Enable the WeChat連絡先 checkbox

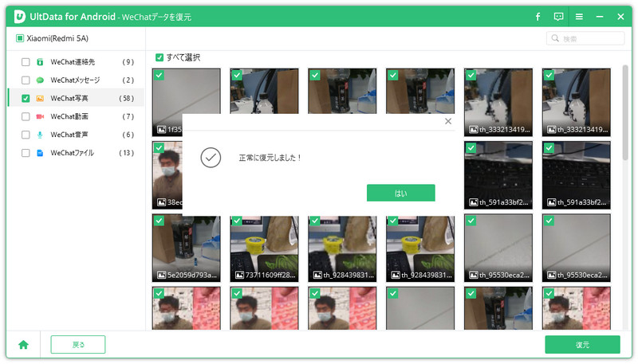click(x=26, y=62)
